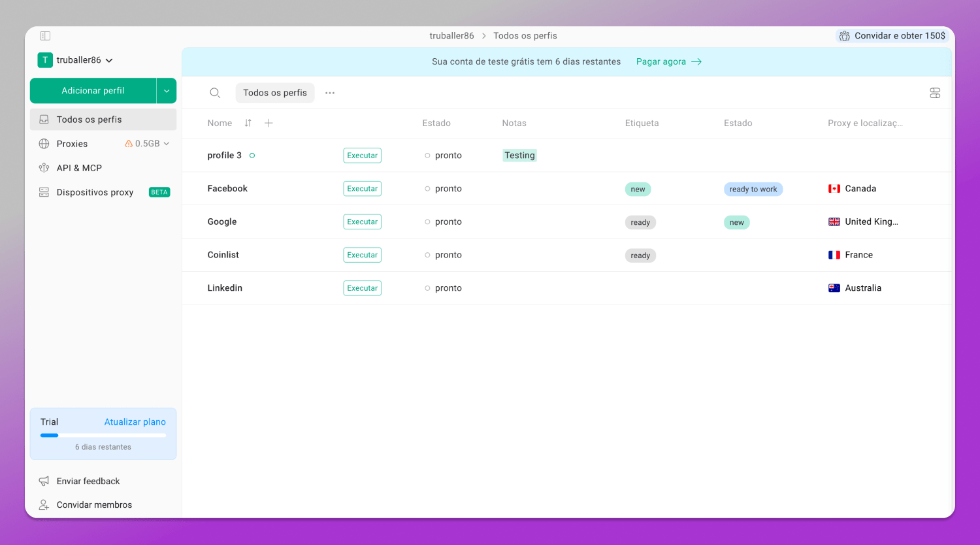Click the ready tag on the Coinlist row

pos(640,256)
